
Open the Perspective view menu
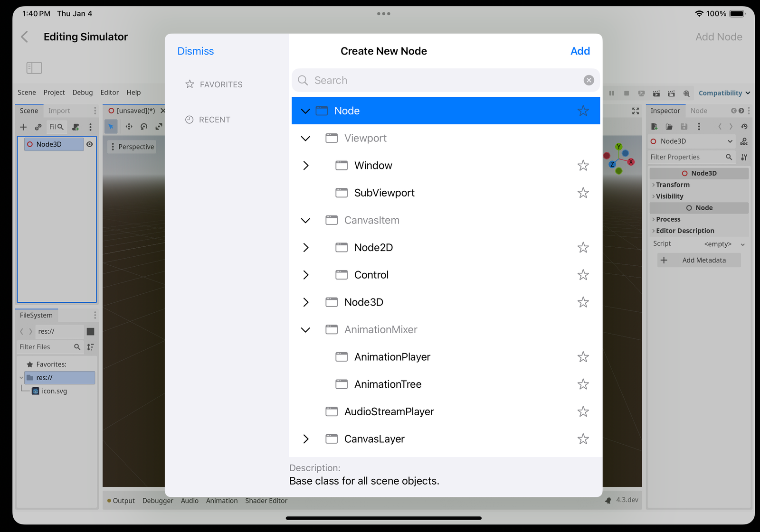pyautogui.click(x=133, y=147)
